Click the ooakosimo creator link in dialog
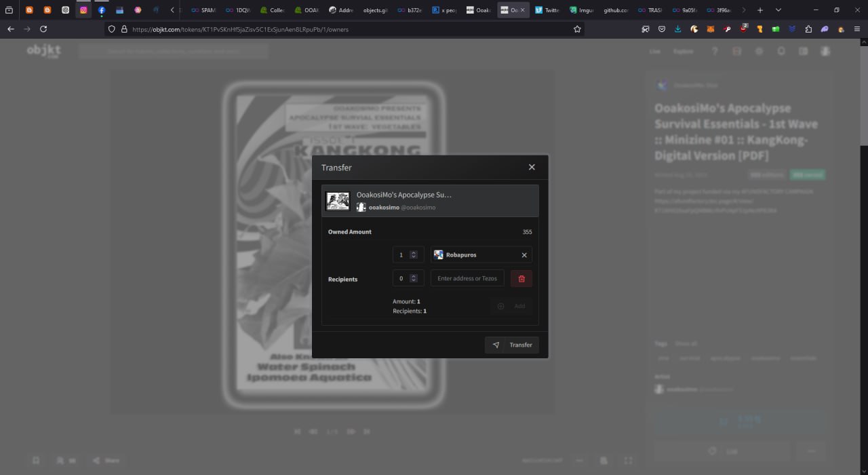 (384, 208)
